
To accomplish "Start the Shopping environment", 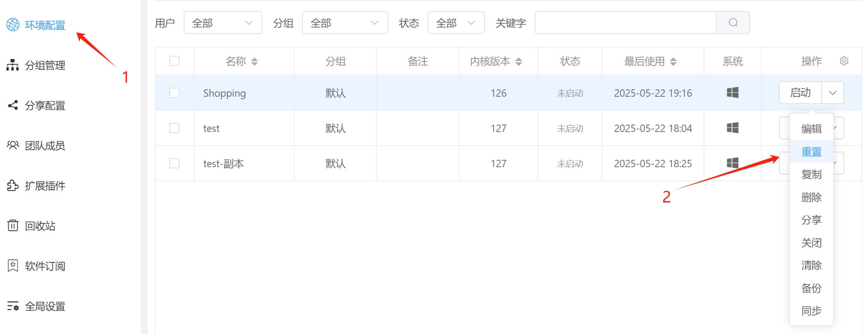I will (800, 93).
